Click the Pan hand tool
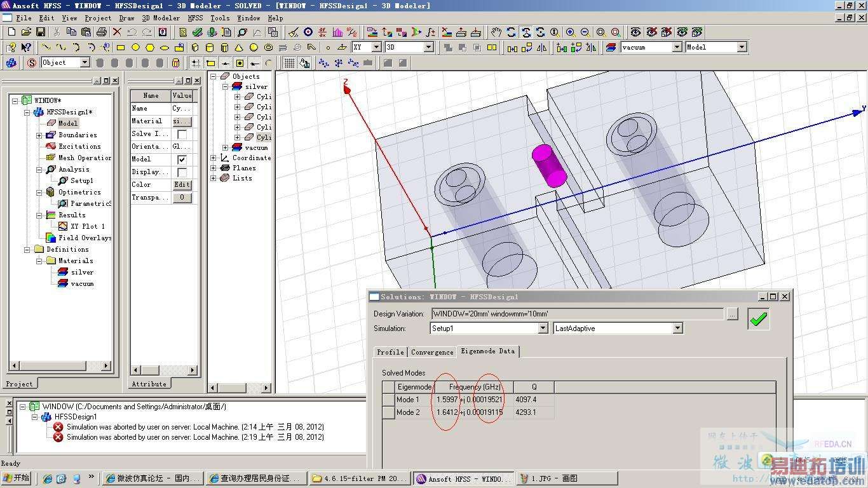 click(496, 32)
